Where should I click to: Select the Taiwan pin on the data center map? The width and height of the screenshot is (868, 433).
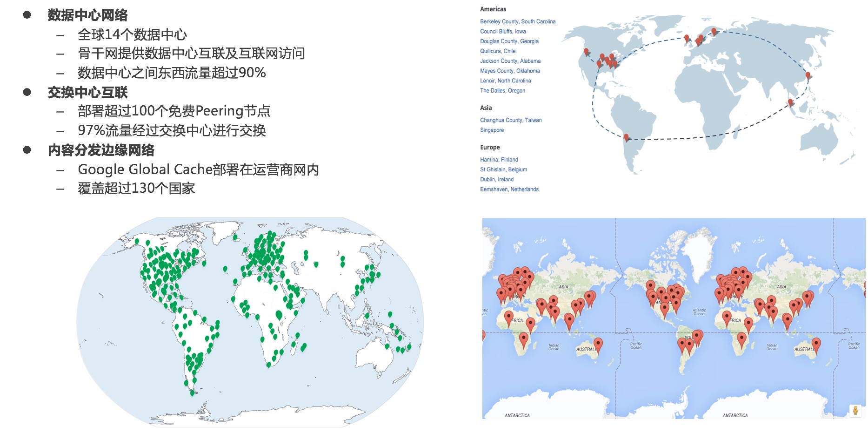click(808, 75)
